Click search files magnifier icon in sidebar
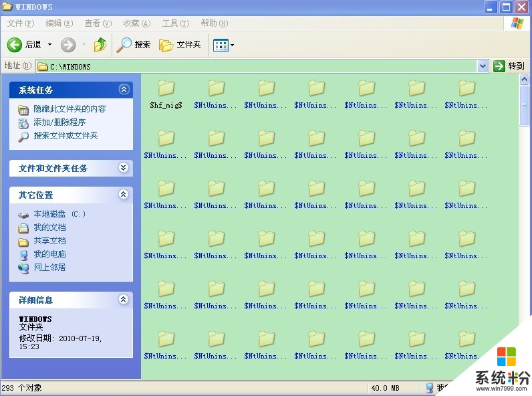The width and height of the screenshot is (532, 396). pyautogui.click(x=23, y=136)
